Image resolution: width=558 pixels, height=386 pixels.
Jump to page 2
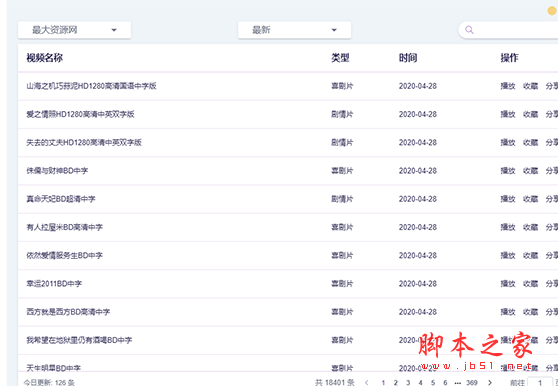pyautogui.click(x=396, y=383)
